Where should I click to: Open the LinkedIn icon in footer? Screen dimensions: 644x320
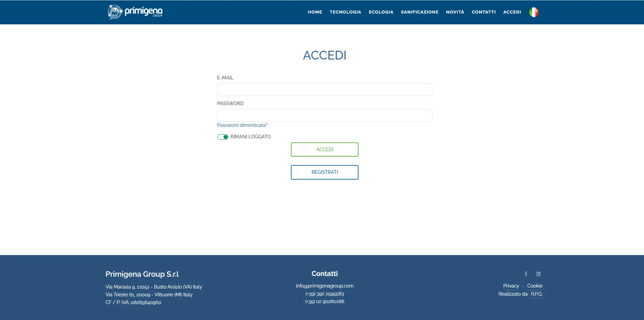coord(538,274)
